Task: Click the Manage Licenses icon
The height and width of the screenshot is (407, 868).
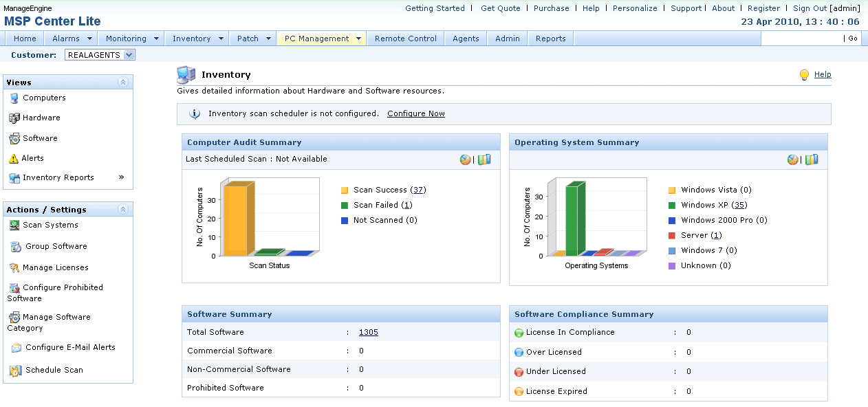Action: [14, 268]
